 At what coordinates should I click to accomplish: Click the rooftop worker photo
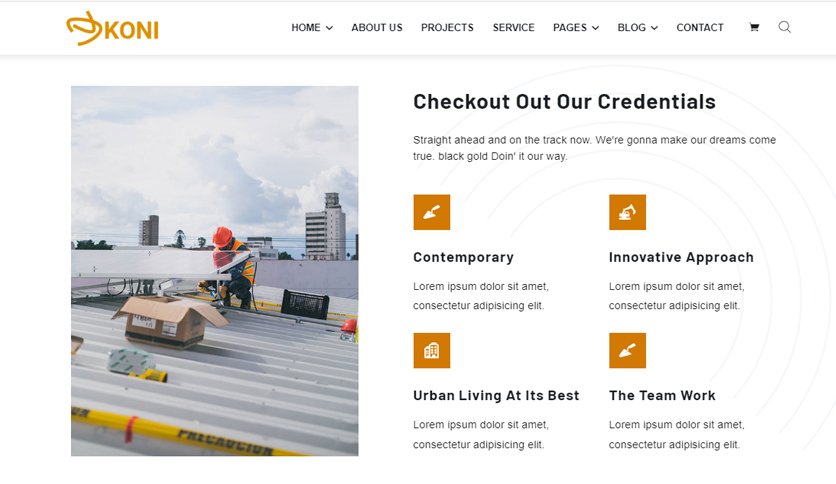tap(215, 271)
